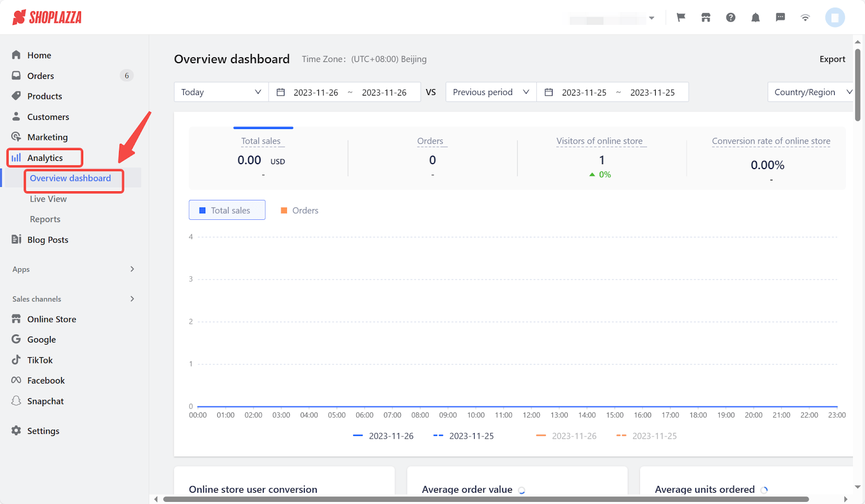865x504 pixels.
Task: Open the Previous period dropdown
Action: pos(491,92)
